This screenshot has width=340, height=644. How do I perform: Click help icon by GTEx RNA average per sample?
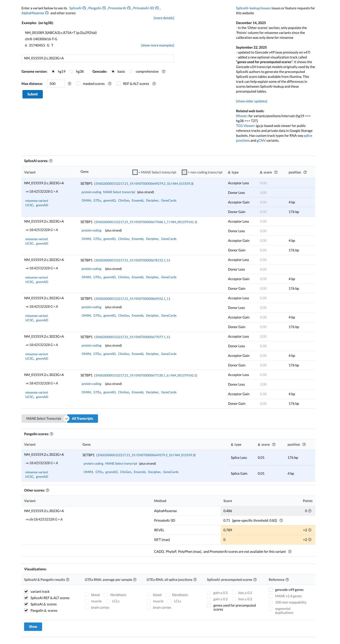[135, 580]
